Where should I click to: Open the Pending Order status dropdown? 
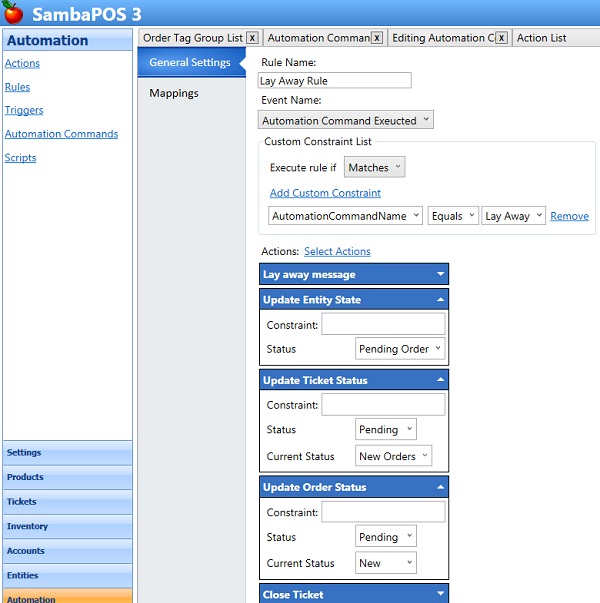click(400, 349)
